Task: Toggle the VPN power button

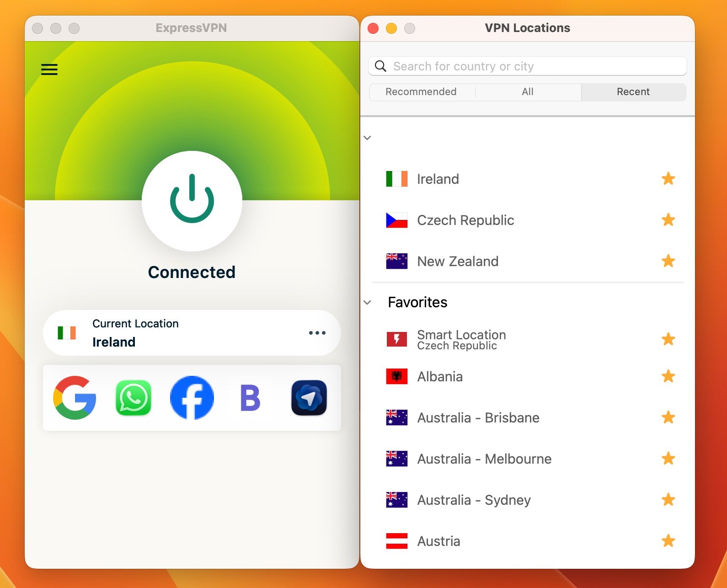Action: coord(192,201)
